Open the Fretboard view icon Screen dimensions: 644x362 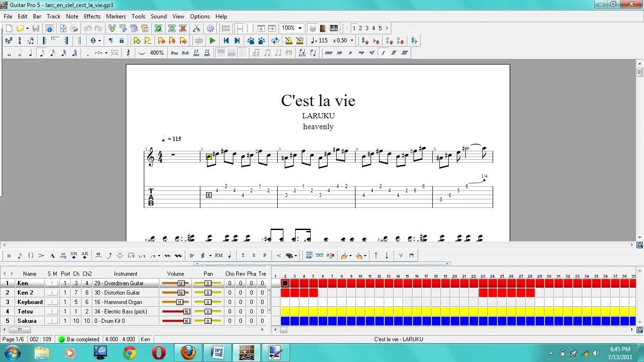(322, 28)
